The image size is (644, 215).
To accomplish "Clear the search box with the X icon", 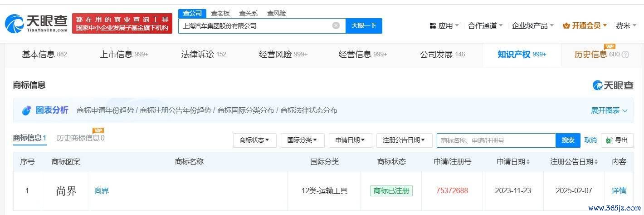I will tap(336, 25).
